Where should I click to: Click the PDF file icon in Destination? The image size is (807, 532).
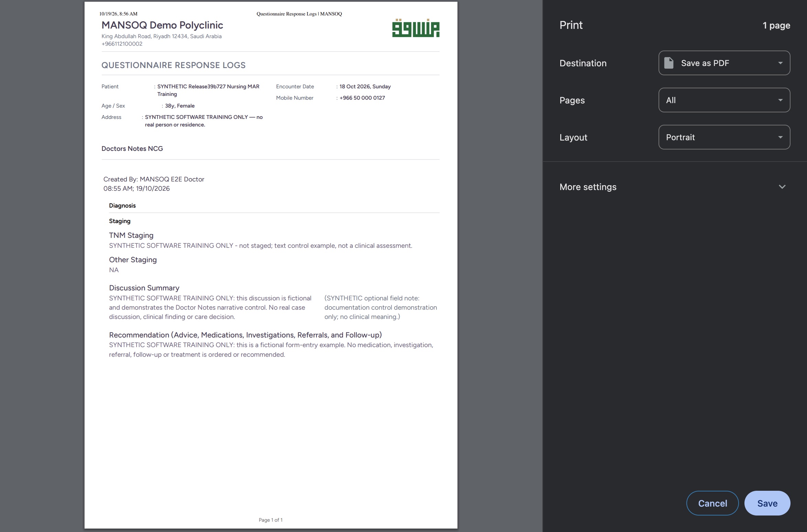click(669, 63)
